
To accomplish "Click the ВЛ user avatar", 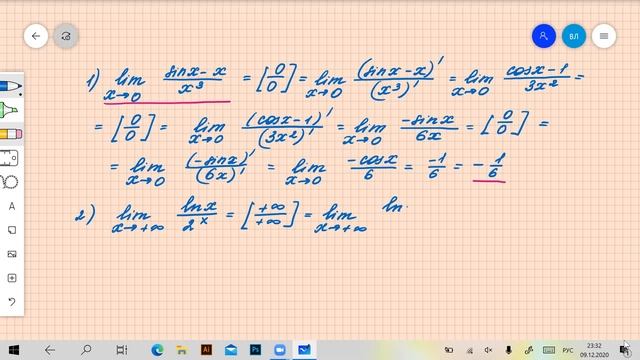I will [573, 36].
